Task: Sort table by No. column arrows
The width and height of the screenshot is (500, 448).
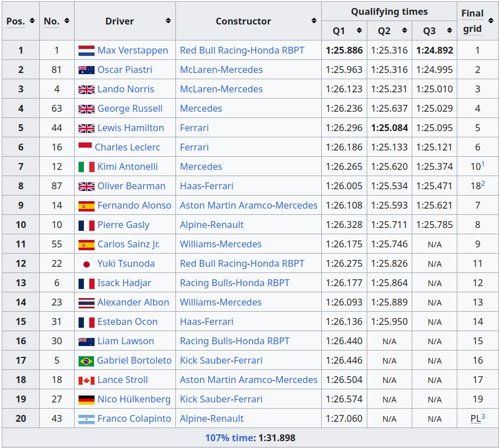Action: pos(67,21)
